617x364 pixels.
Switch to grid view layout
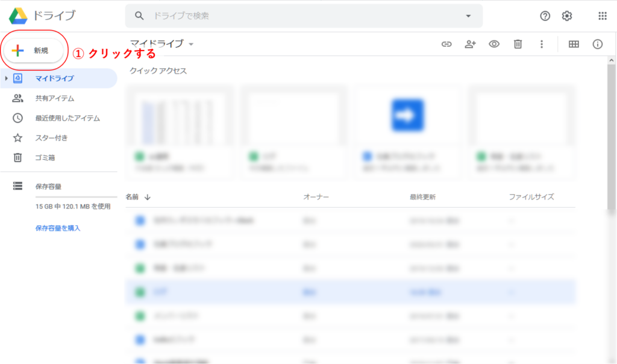click(574, 44)
